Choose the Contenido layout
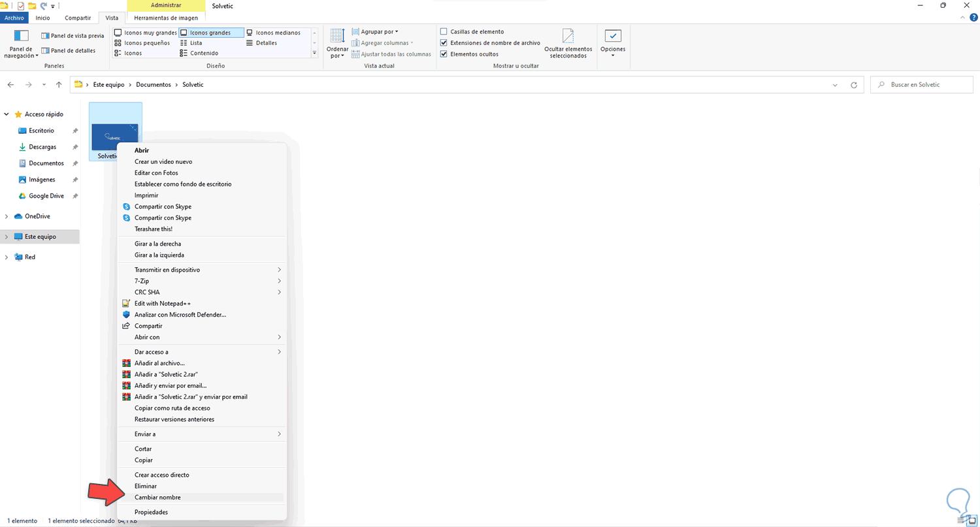This screenshot has height=527, width=980. click(x=199, y=53)
